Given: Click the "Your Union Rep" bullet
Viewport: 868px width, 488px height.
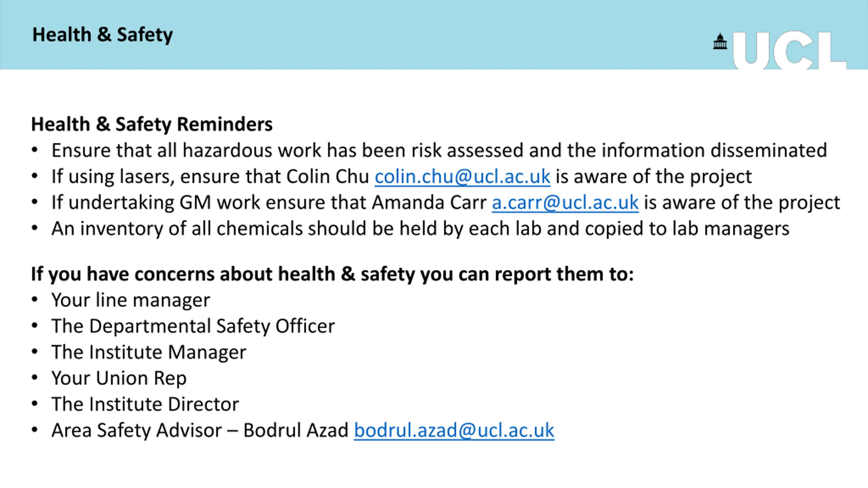Looking at the screenshot, I should point(119,378).
